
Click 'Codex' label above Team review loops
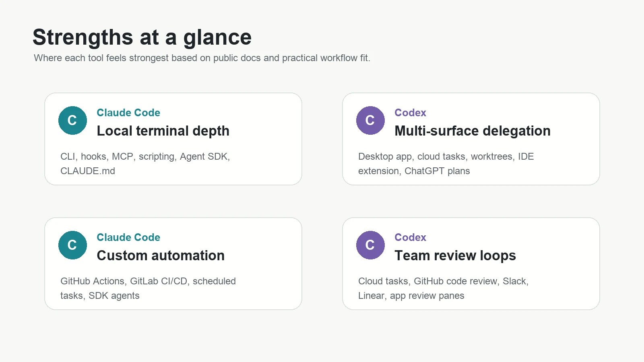click(x=410, y=237)
